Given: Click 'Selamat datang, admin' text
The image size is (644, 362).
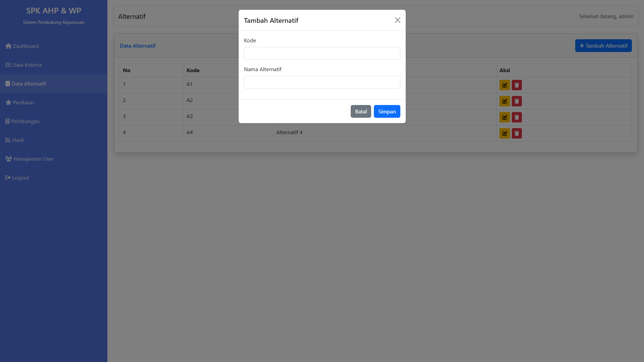Looking at the screenshot, I should 606,16.
